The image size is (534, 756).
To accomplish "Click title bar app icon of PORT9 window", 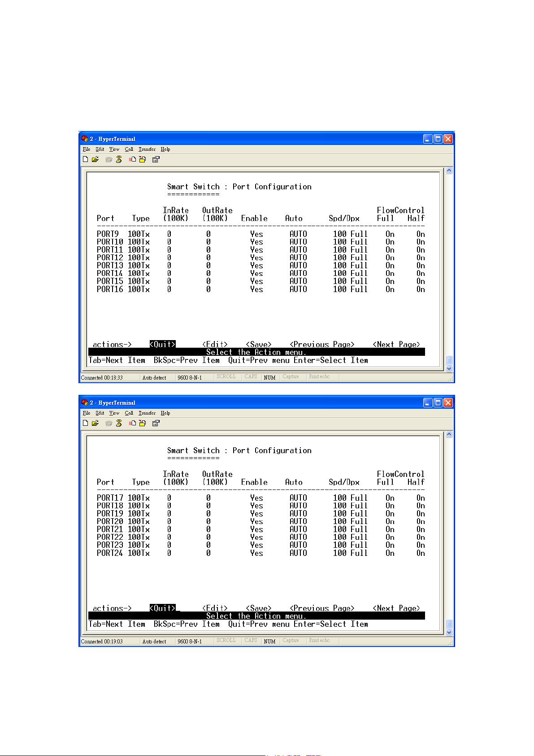I will [x=85, y=139].
